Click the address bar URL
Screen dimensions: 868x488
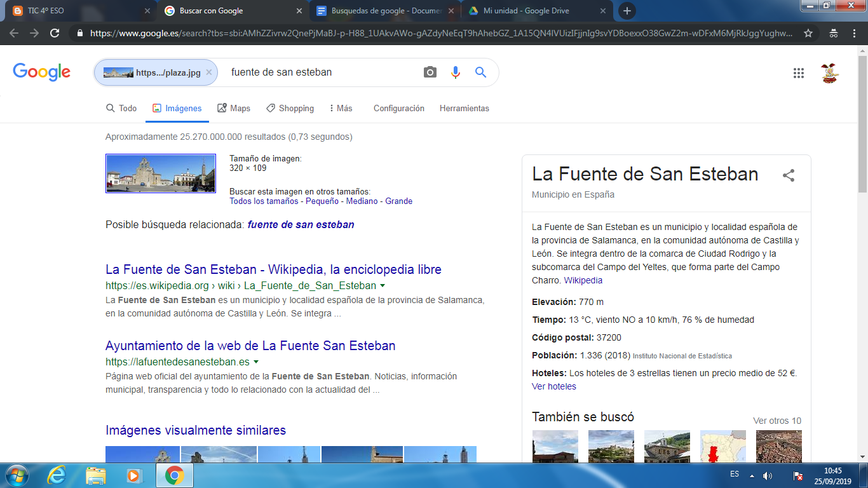point(442,33)
